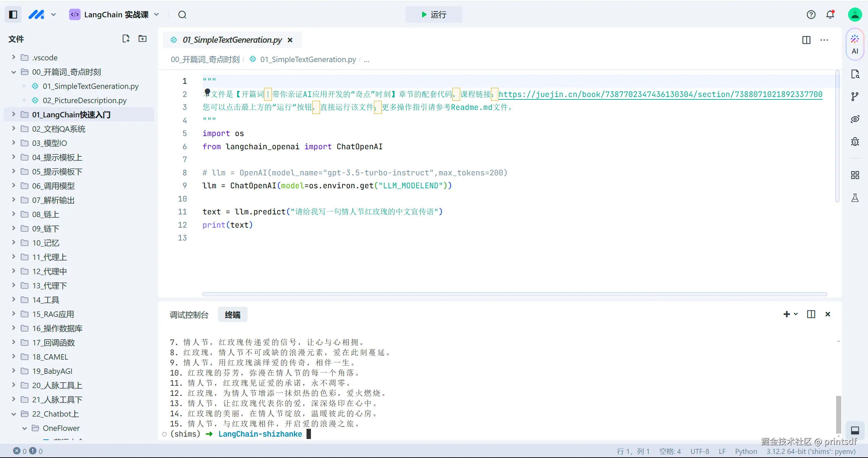The height and width of the screenshot is (458, 868).
Task: Open the search tool in the top bar
Action: pyautogui.click(x=182, y=15)
